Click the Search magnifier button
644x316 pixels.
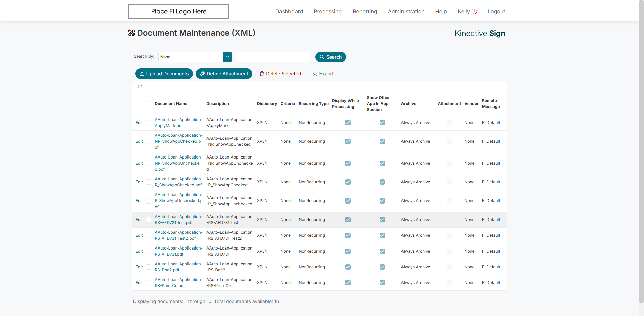click(330, 57)
